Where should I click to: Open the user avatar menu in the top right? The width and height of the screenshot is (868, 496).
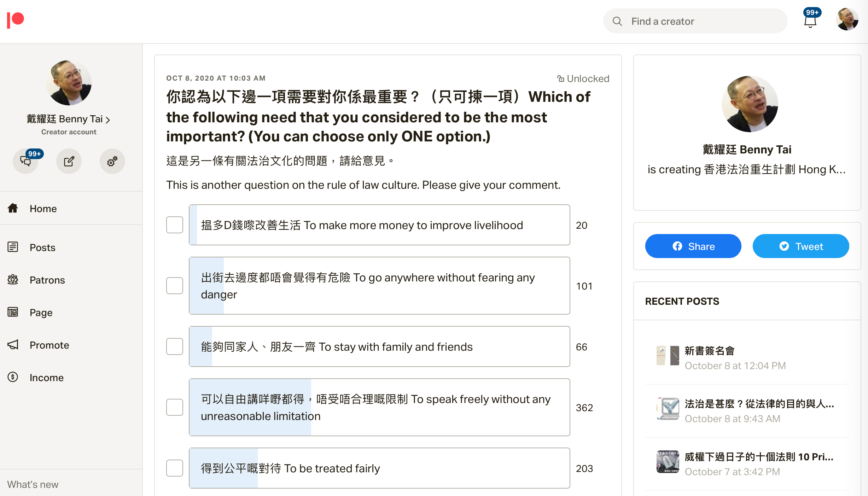click(x=847, y=20)
